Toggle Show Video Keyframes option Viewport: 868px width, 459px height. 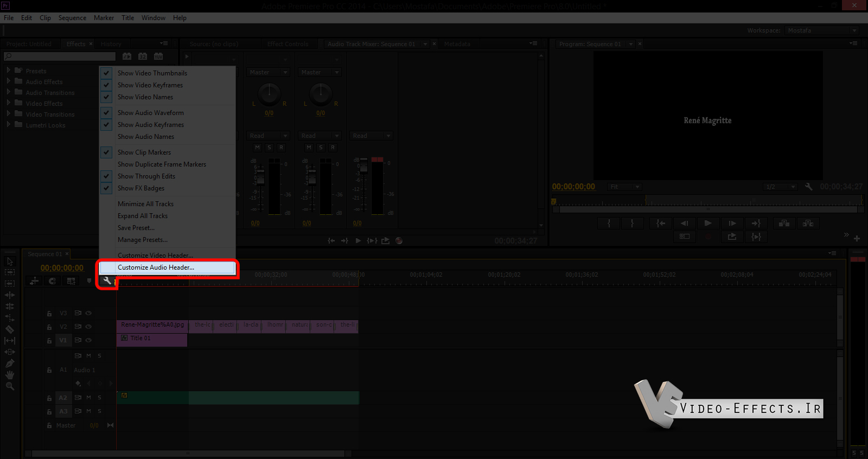pos(168,85)
